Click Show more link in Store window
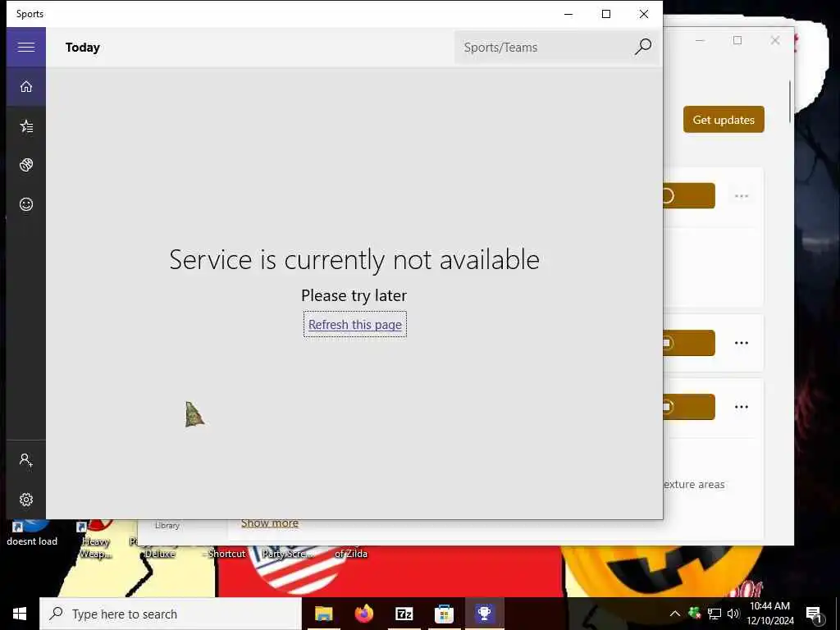This screenshot has width=840, height=630. click(x=269, y=523)
